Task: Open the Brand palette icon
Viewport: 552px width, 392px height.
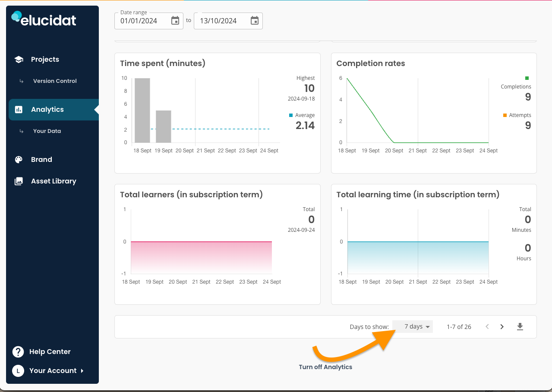Action: point(19,160)
